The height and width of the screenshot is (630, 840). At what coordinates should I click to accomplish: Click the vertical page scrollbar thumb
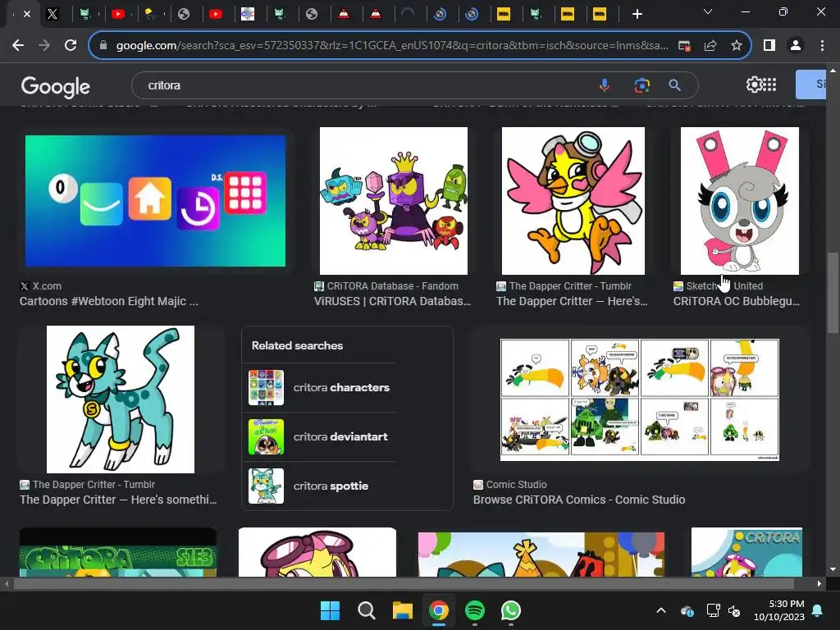(x=833, y=293)
